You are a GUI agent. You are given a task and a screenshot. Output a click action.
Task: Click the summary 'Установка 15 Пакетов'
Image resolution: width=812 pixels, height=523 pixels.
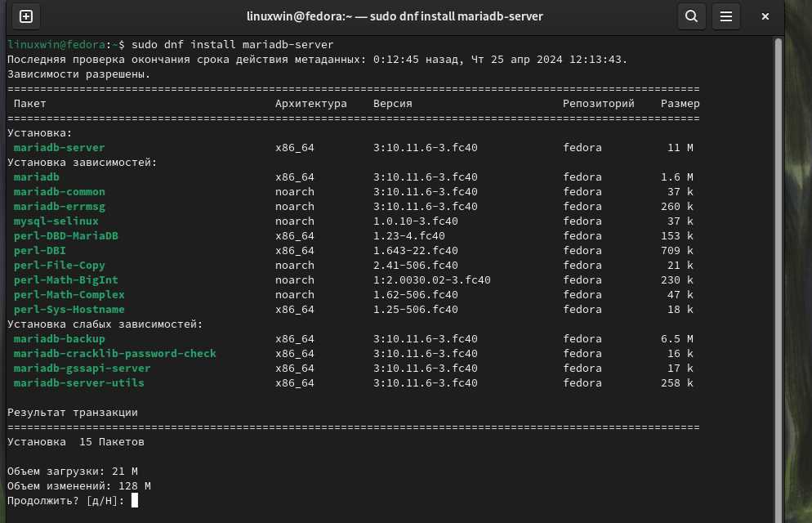(76, 442)
